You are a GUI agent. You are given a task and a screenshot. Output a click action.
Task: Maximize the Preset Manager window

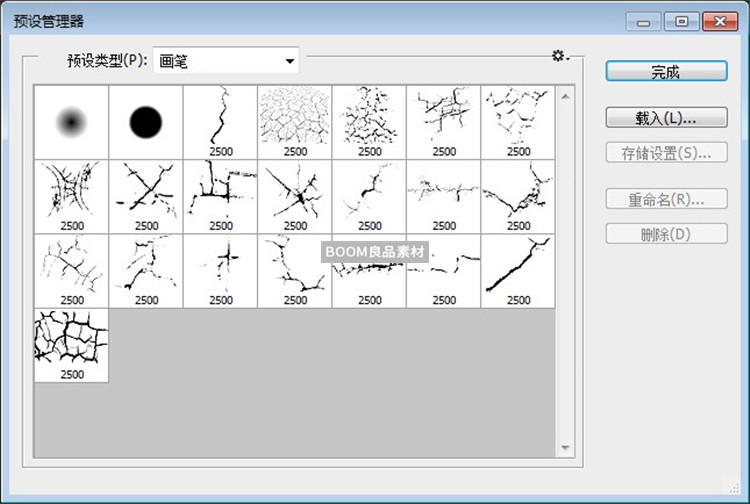pos(682,20)
